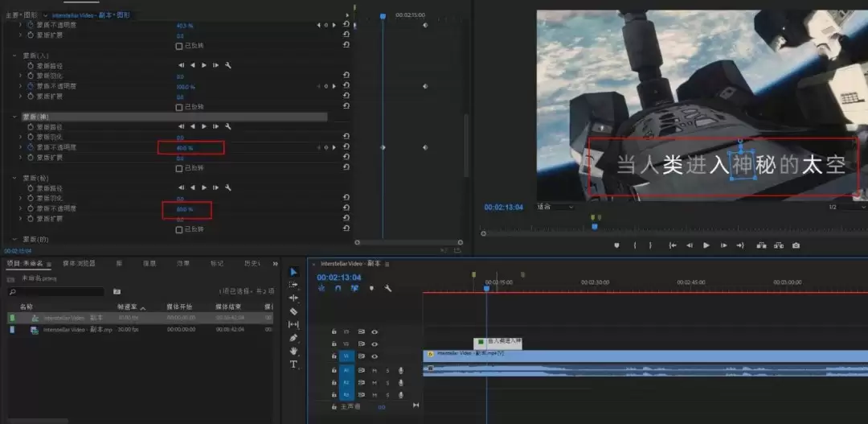Select the Type (T) tool
Screen dimensions: 868x424
click(293, 364)
